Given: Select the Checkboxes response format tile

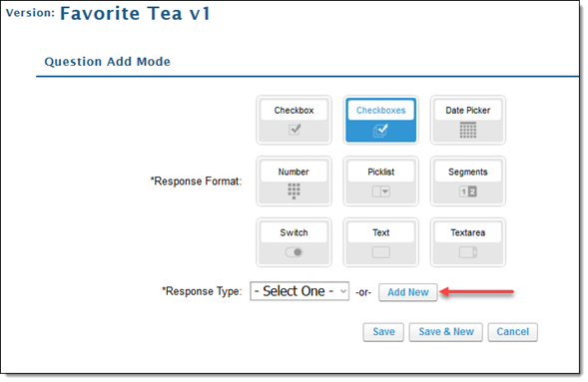Looking at the screenshot, I should pyautogui.click(x=380, y=120).
